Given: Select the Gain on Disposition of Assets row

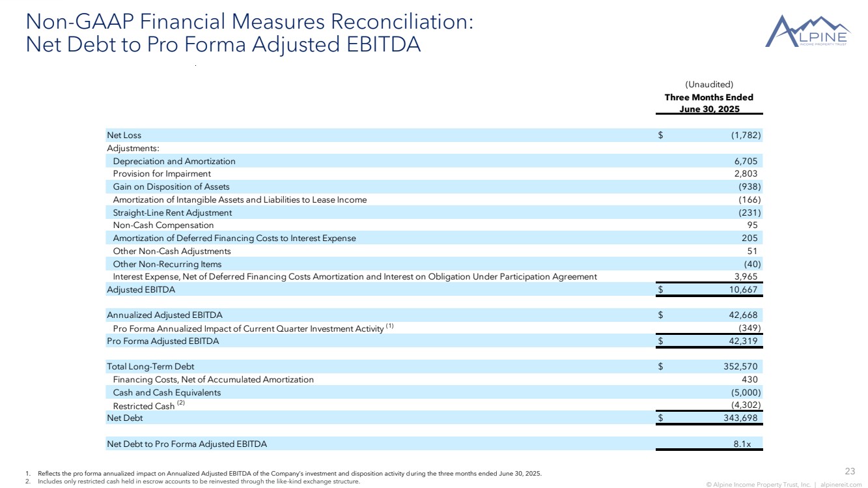Looking at the screenshot, I should [171, 186].
